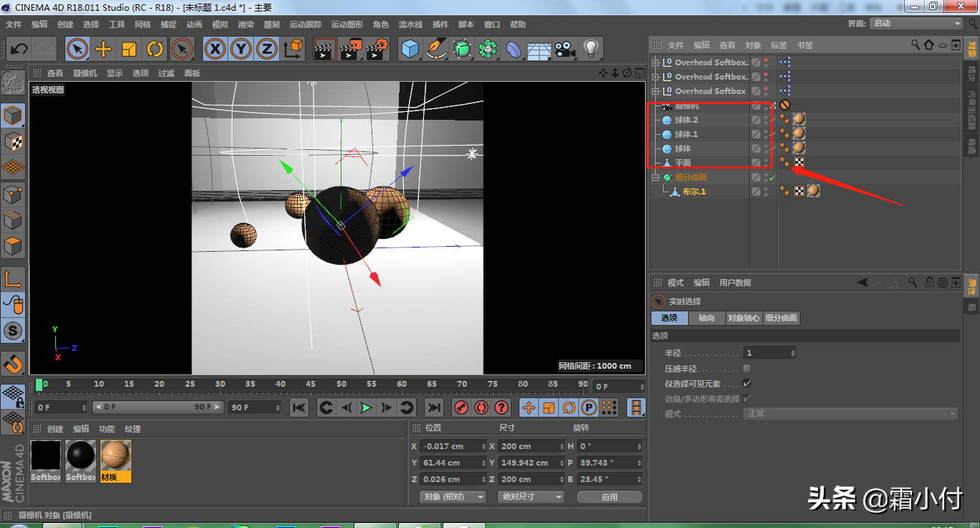Toggle Autokeying red button
The height and width of the screenshot is (528, 980).
click(481, 407)
